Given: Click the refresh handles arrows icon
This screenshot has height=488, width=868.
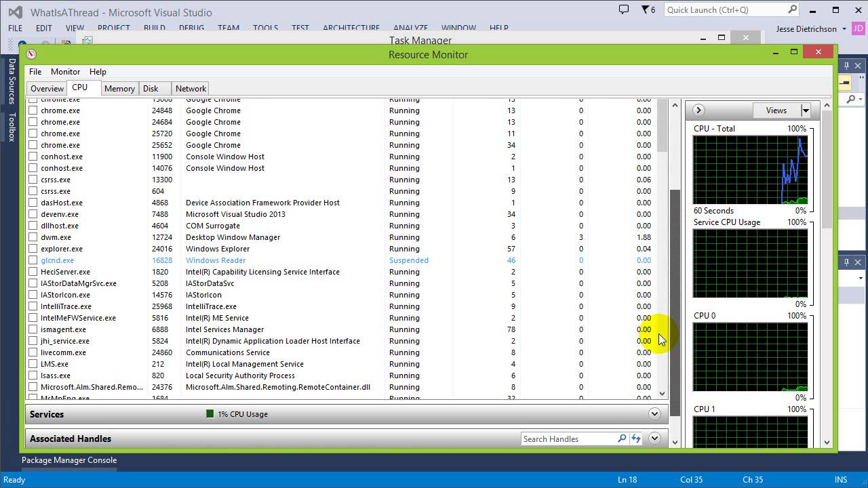Looking at the screenshot, I should (x=635, y=439).
